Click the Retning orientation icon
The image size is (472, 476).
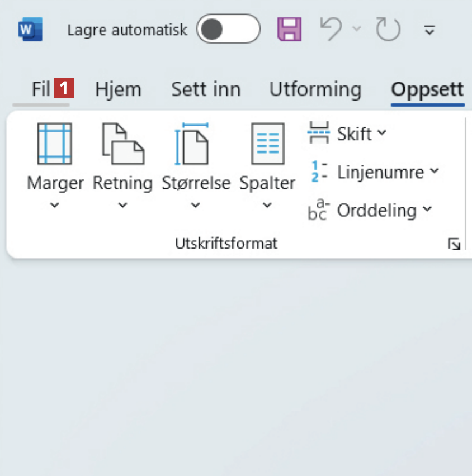[122, 144]
